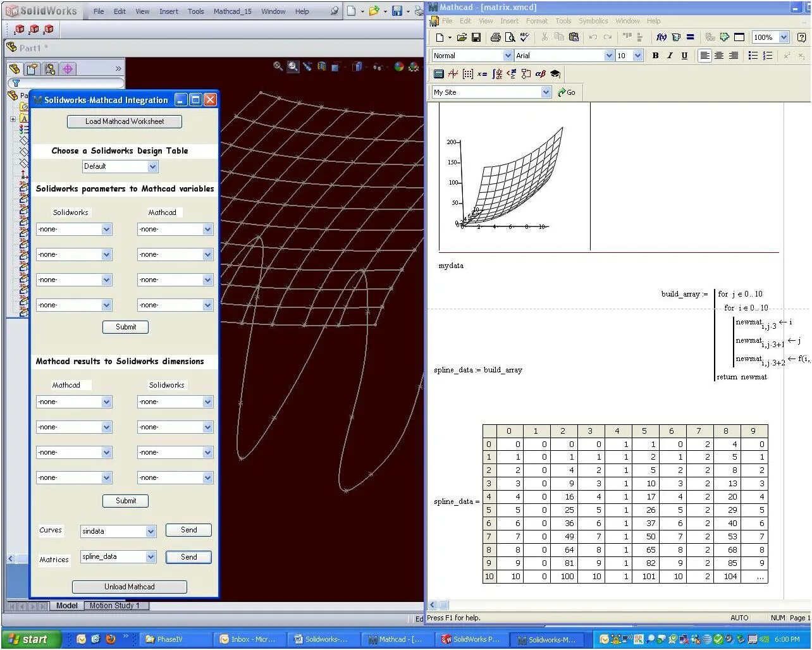Image resolution: width=812 pixels, height=650 pixels.
Task: Switch to the PhaseIV taskbar item
Action: click(175, 639)
